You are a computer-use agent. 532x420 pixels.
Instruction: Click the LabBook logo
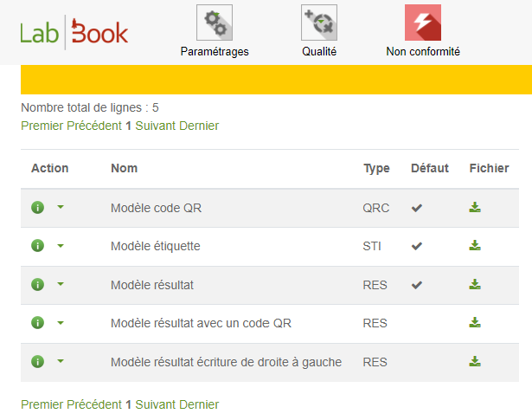[x=74, y=33]
